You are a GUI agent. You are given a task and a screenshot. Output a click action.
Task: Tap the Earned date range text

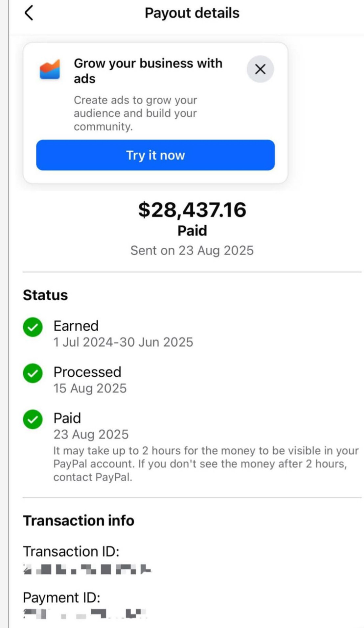coord(123,342)
